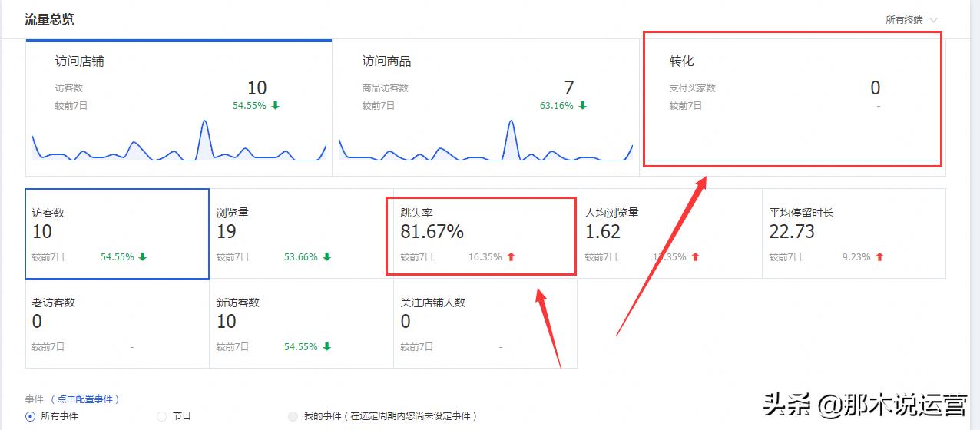Click the 访问商品 visitor trend sparkline
Image resolution: width=980 pixels, height=430 pixels.
485,141
